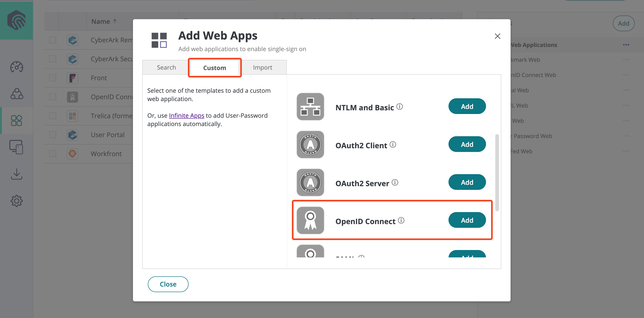Open the Settings gear sidebar icon

(x=16, y=201)
